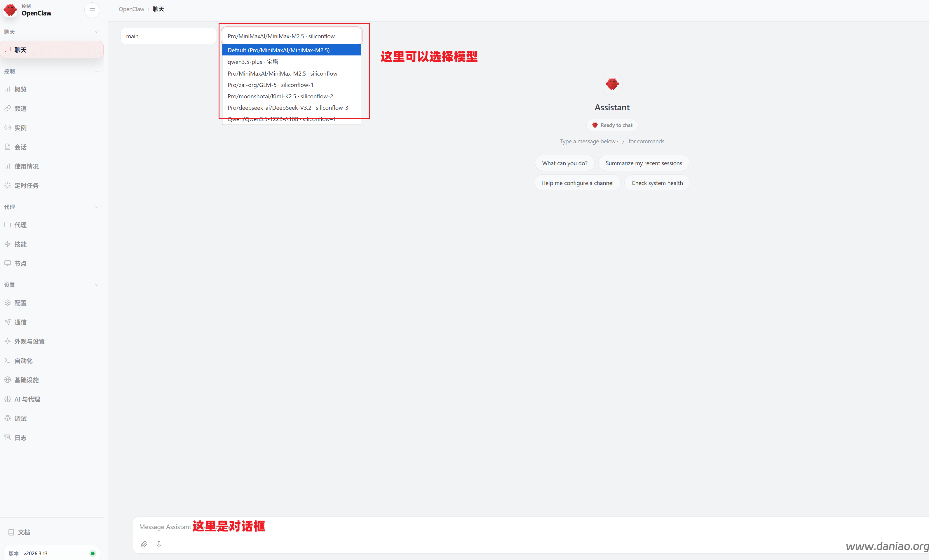Collapse the 控制 sidebar section
The height and width of the screenshot is (560, 929).
tap(97, 71)
